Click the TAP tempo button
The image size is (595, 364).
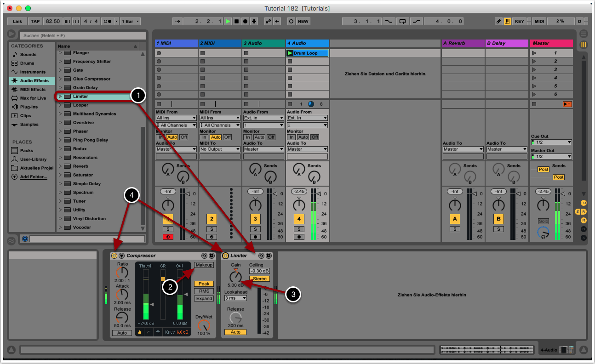point(35,21)
